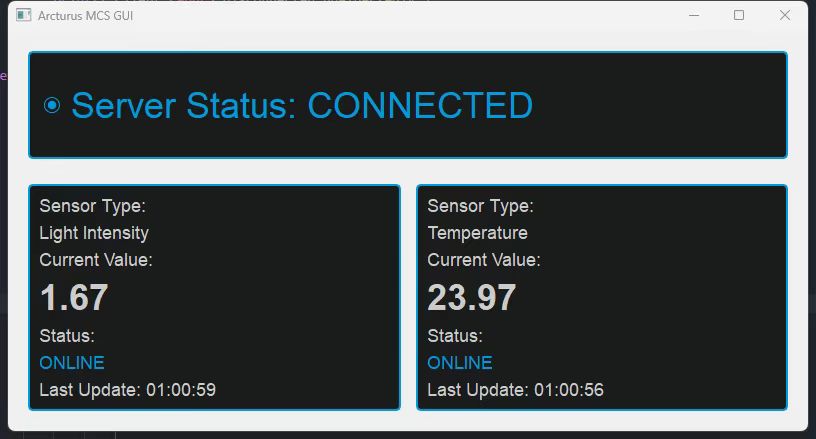Select the Temperature sensor label

(x=477, y=233)
